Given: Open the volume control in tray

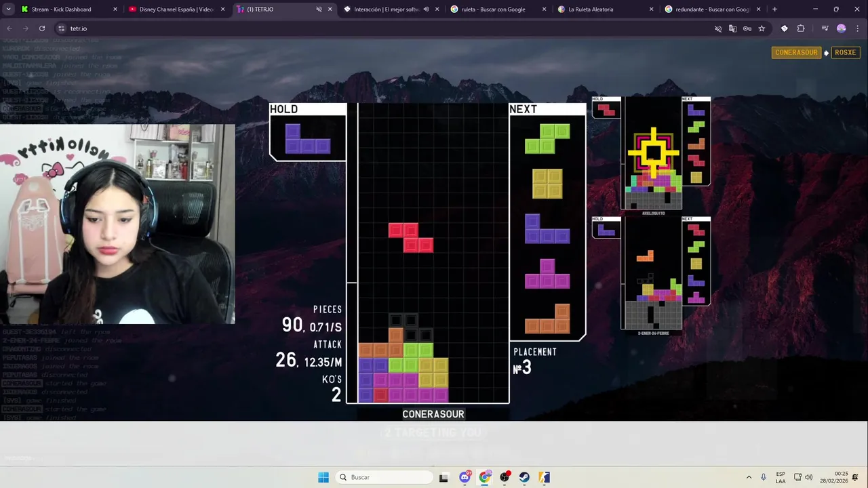Looking at the screenshot, I should pos(808,477).
